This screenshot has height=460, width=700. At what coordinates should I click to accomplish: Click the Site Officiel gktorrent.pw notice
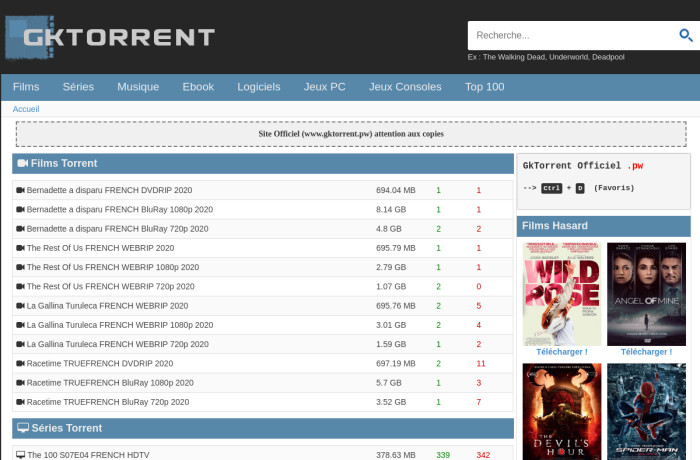[x=351, y=134]
